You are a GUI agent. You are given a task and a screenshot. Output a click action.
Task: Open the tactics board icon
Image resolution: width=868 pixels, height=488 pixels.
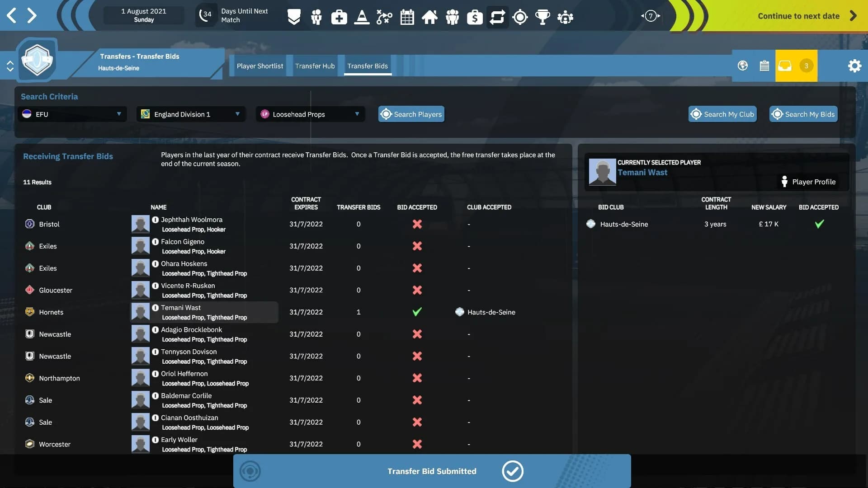pyautogui.click(x=384, y=17)
